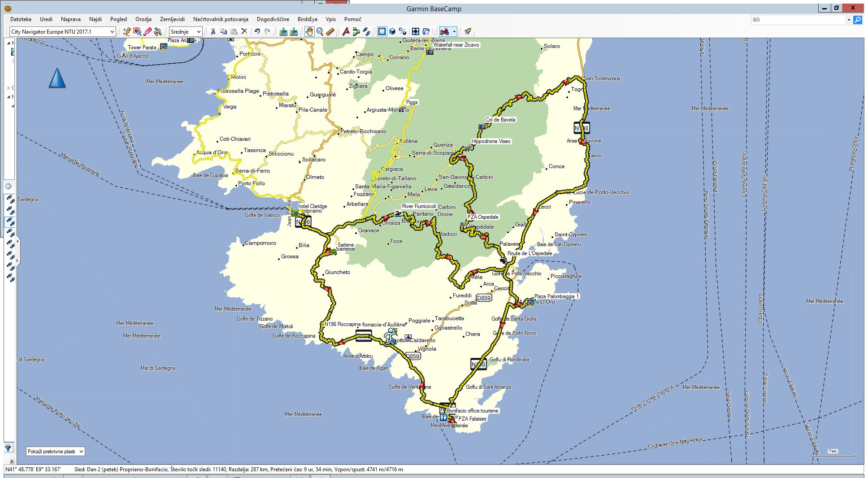Select the Tower Parata waypoint icon
The height and width of the screenshot is (478, 868).
point(164,47)
